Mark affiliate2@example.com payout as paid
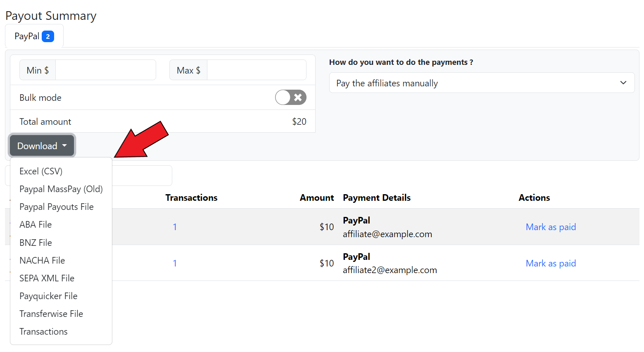644x352 pixels. tap(551, 263)
